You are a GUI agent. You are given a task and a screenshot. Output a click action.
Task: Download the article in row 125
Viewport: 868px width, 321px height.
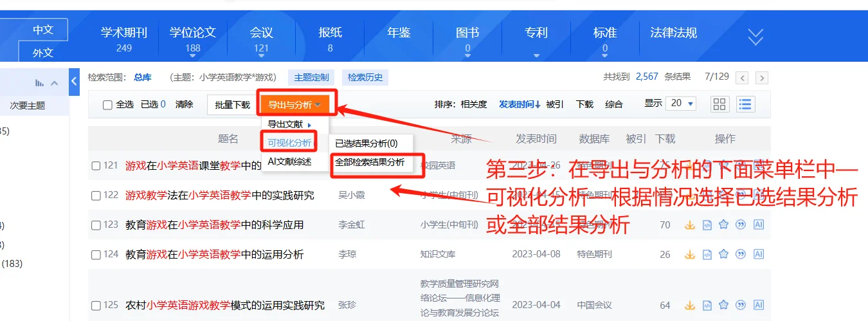click(x=690, y=305)
